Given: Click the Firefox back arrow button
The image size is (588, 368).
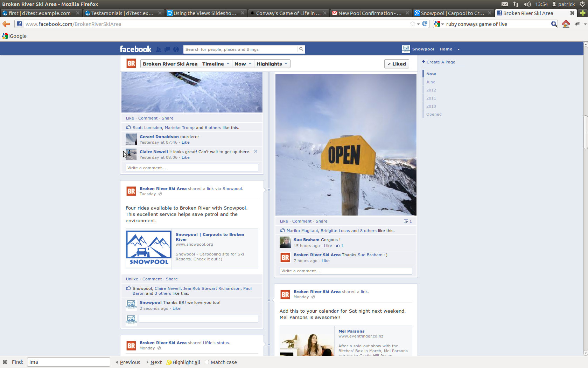Looking at the screenshot, I should (6, 24).
